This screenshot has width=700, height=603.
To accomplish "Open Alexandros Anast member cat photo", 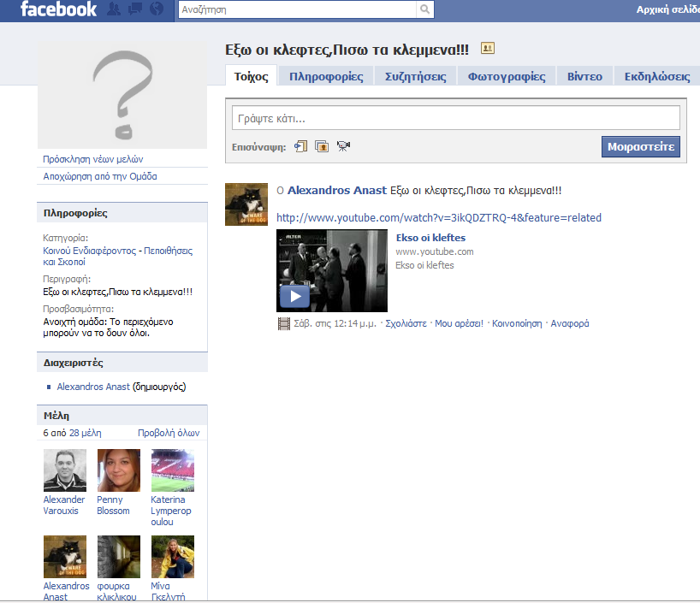I will pos(65,557).
